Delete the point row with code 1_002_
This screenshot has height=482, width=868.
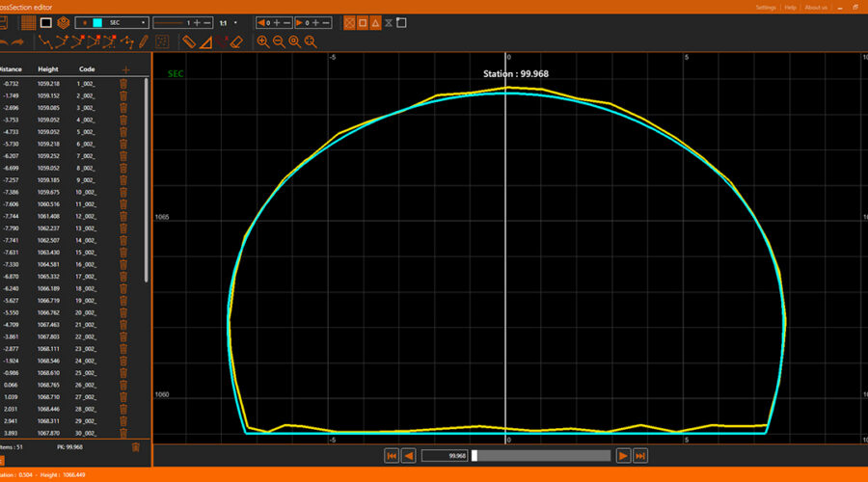123,84
